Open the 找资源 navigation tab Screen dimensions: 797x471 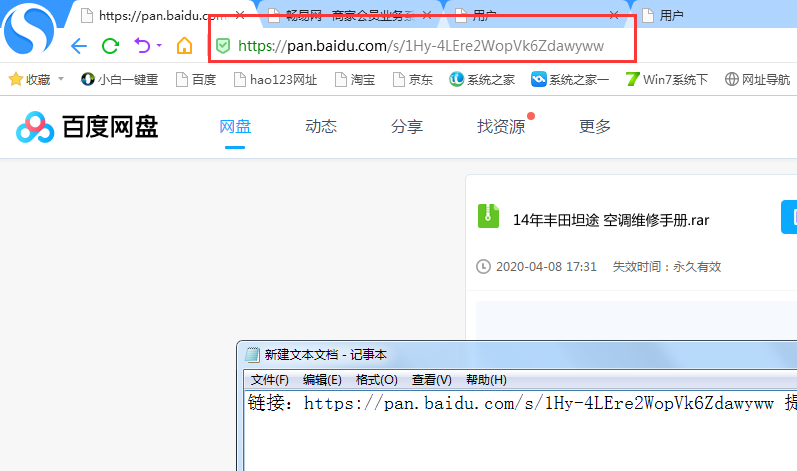(x=501, y=127)
